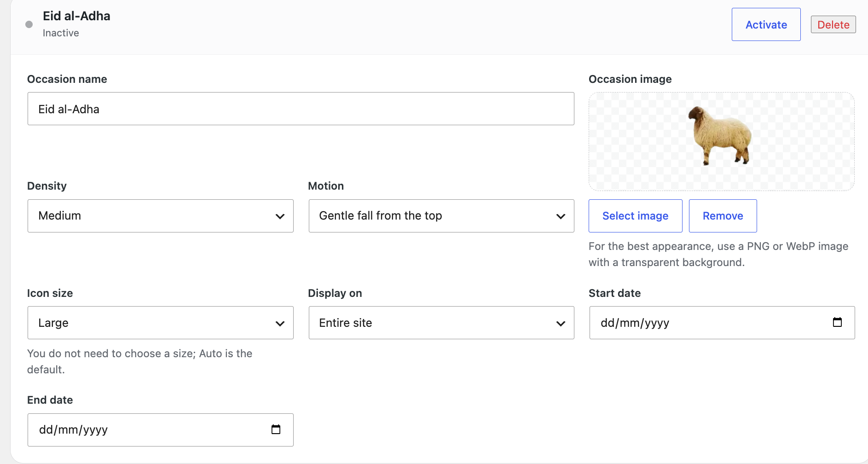Open the Start date calendar picker icon
Screen dimensions: 868x464
pos(837,322)
